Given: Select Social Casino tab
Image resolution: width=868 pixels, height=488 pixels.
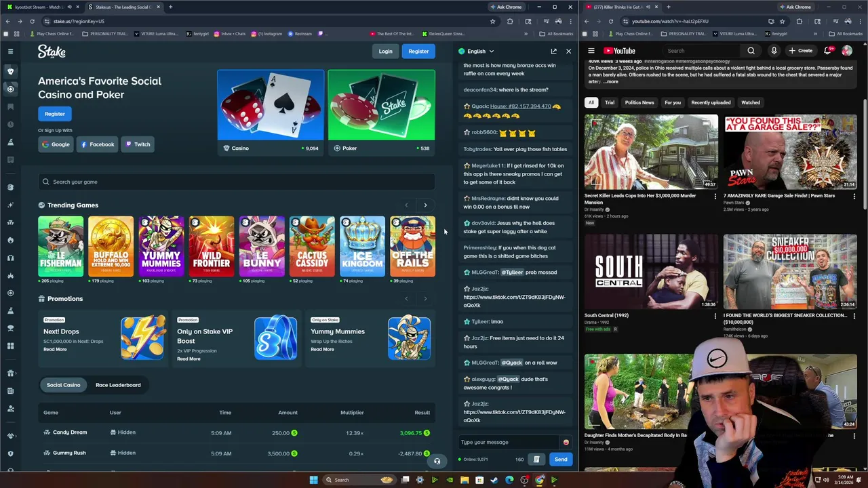Looking at the screenshot, I should [63, 385].
